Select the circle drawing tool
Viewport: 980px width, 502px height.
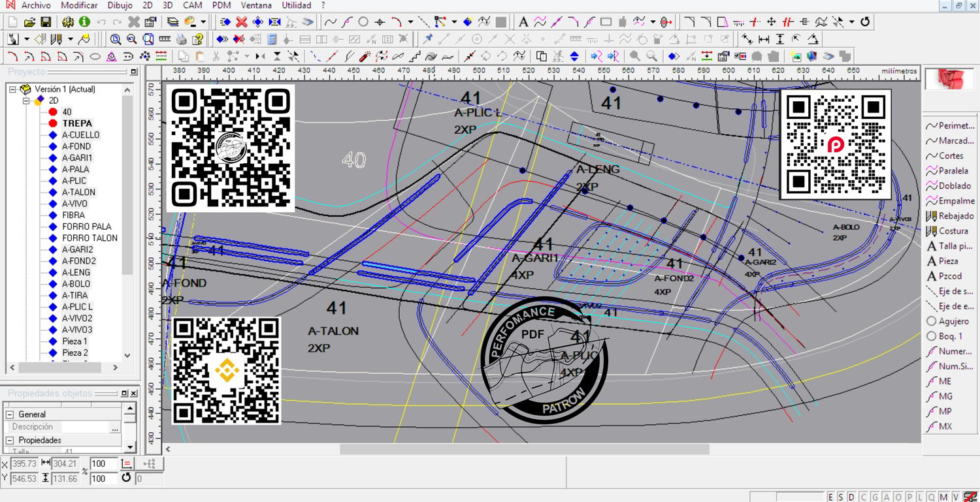click(x=363, y=22)
